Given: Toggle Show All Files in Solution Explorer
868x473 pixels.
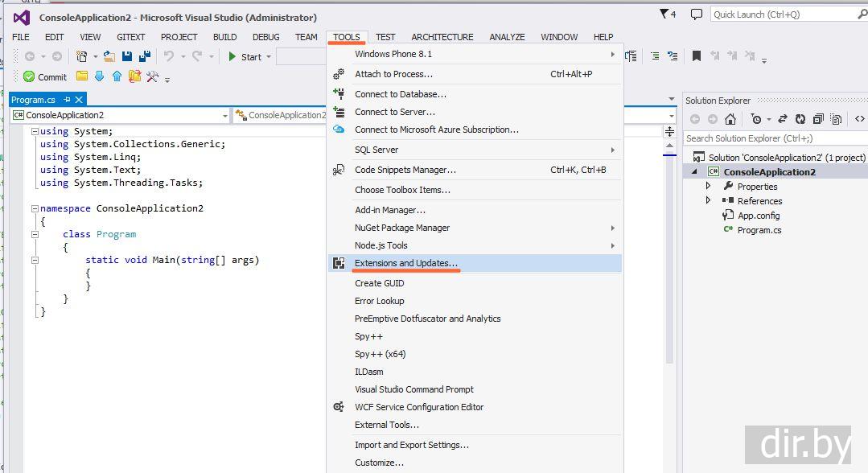Looking at the screenshot, I should pyautogui.click(x=836, y=119).
